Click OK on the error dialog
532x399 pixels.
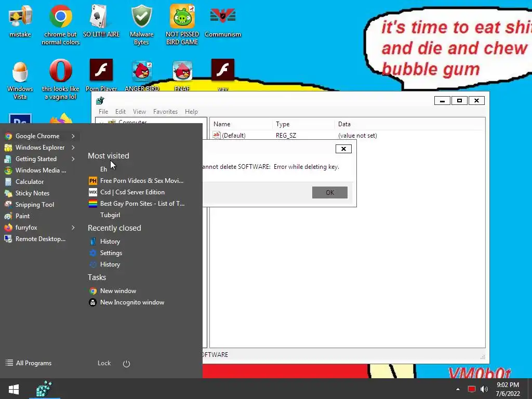[x=329, y=192]
